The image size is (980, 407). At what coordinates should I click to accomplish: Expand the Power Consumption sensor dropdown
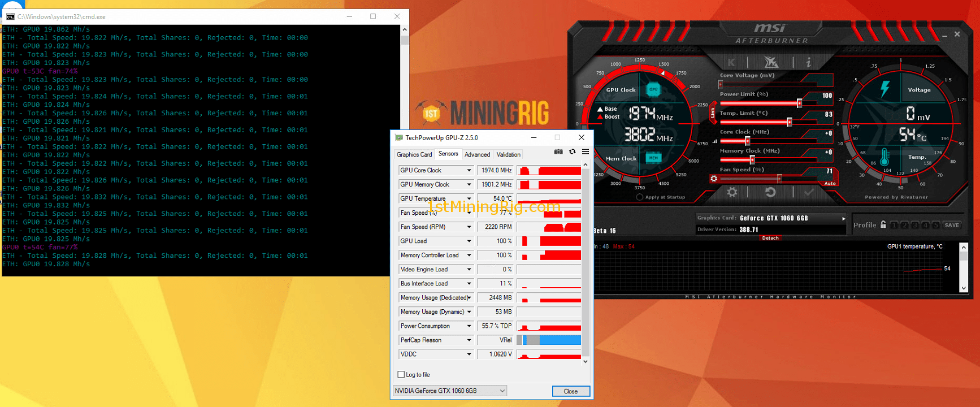coord(469,326)
